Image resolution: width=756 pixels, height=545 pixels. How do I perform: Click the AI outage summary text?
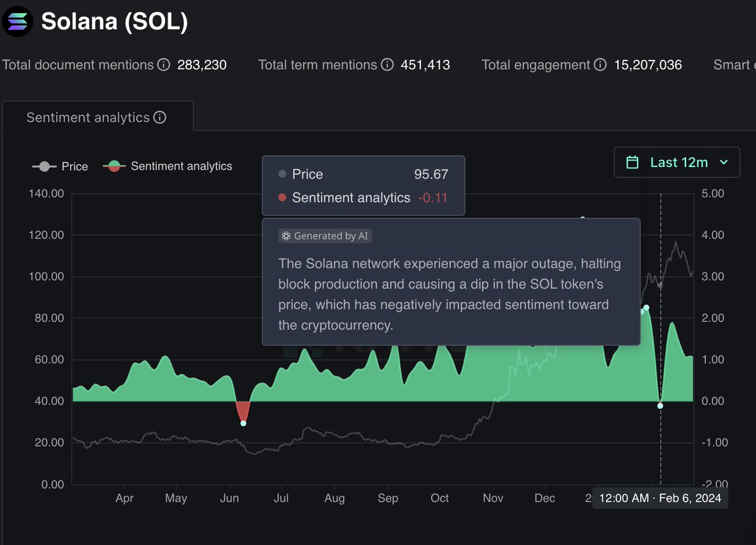[x=450, y=294]
